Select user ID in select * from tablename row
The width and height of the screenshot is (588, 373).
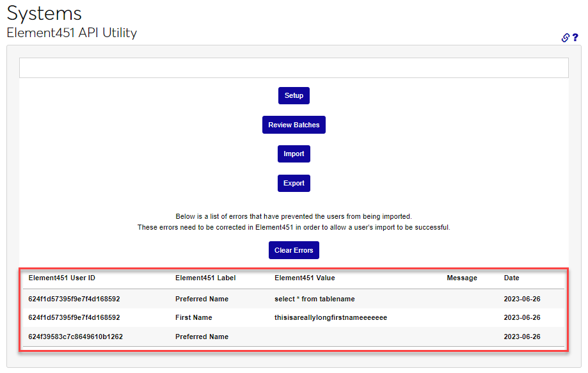coord(74,299)
